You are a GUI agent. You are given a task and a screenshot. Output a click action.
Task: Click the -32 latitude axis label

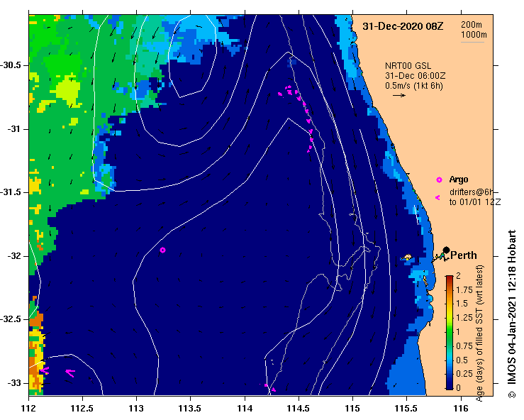click(x=13, y=256)
